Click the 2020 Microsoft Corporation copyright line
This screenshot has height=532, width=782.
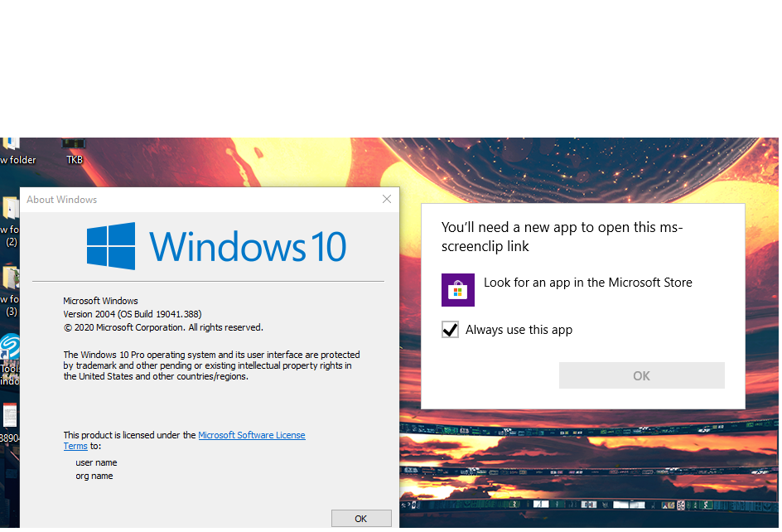[163, 327]
